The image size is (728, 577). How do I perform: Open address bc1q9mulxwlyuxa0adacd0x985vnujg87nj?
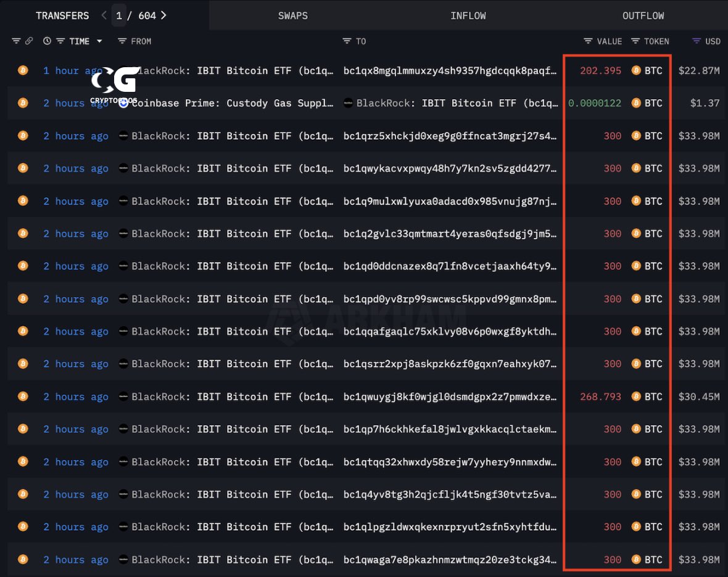pyautogui.click(x=450, y=201)
